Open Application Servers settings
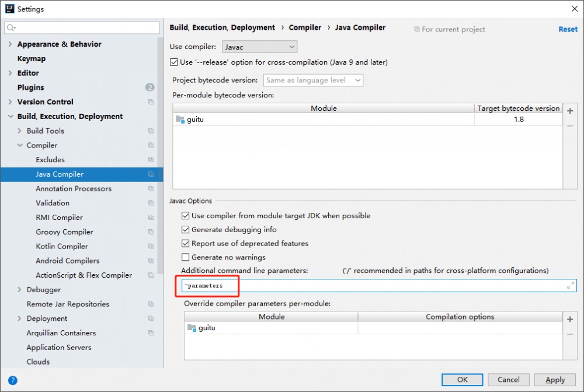 pos(59,347)
